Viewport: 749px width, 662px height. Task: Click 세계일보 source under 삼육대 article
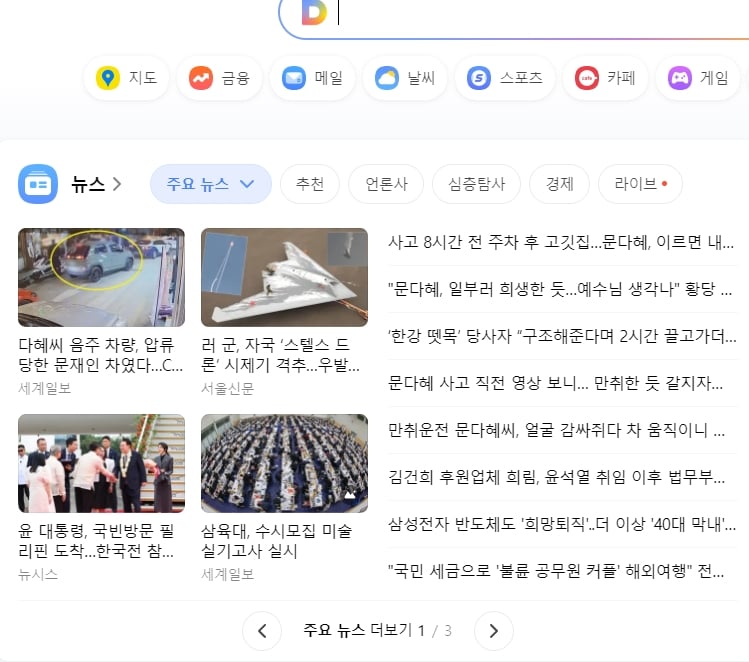click(227, 574)
